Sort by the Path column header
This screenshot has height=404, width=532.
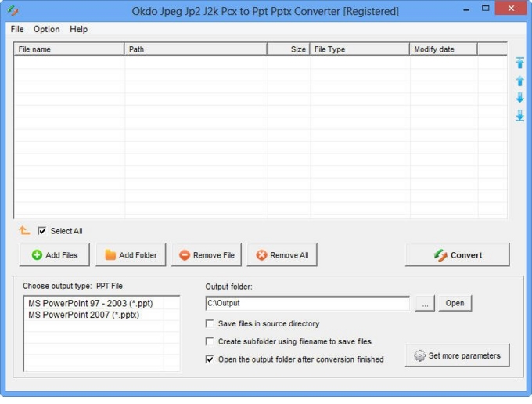[196, 49]
